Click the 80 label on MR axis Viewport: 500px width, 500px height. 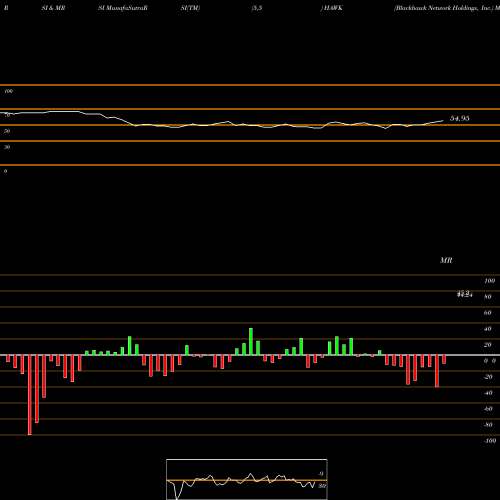[x=488, y=297]
